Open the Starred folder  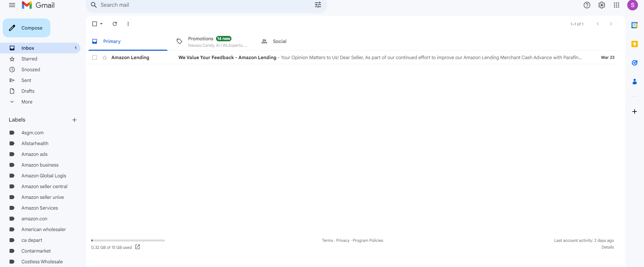pyautogui.click(x=40, y=59)
